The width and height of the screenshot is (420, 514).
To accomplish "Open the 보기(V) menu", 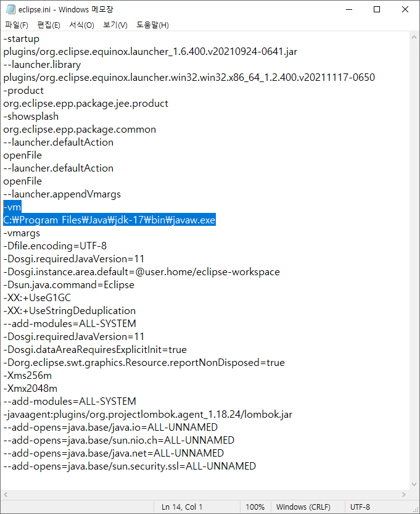I will pos(115,25).
